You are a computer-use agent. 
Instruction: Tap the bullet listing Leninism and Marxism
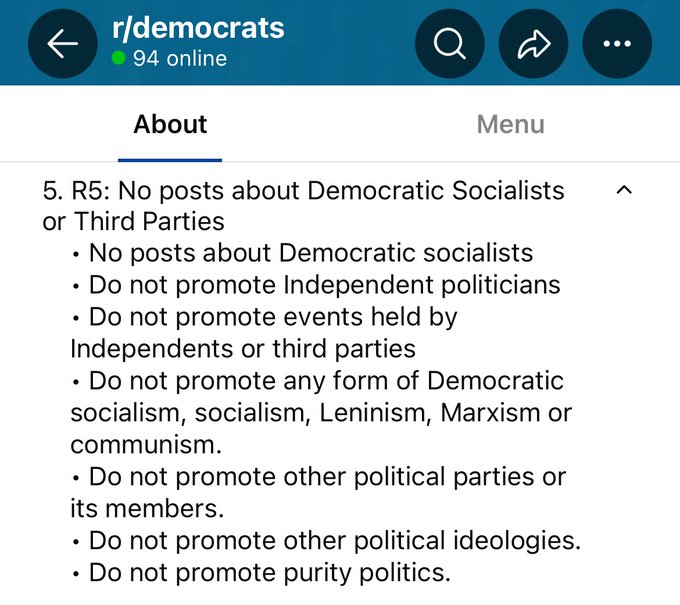pos(320,413)
